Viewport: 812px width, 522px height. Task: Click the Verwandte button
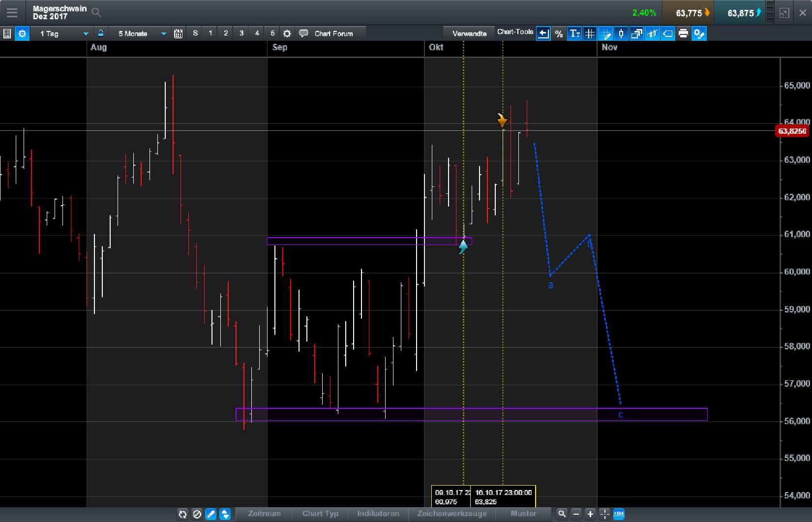469,33
